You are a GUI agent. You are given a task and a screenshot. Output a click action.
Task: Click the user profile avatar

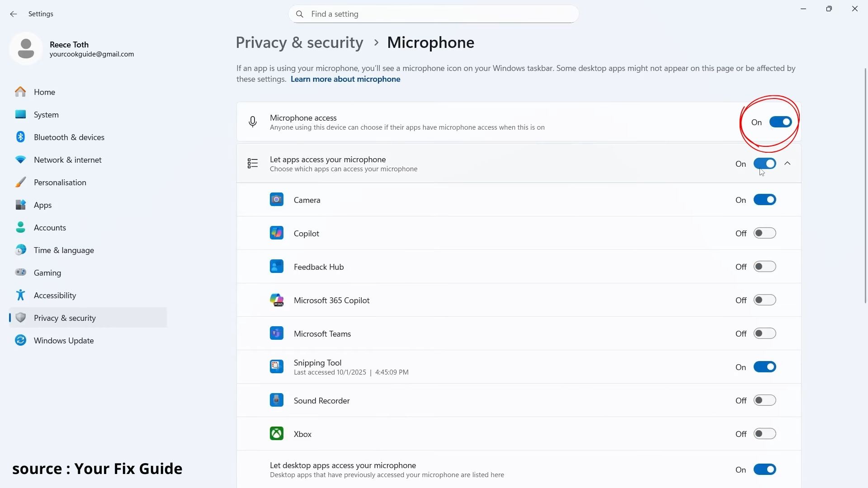tap(26, 48)
